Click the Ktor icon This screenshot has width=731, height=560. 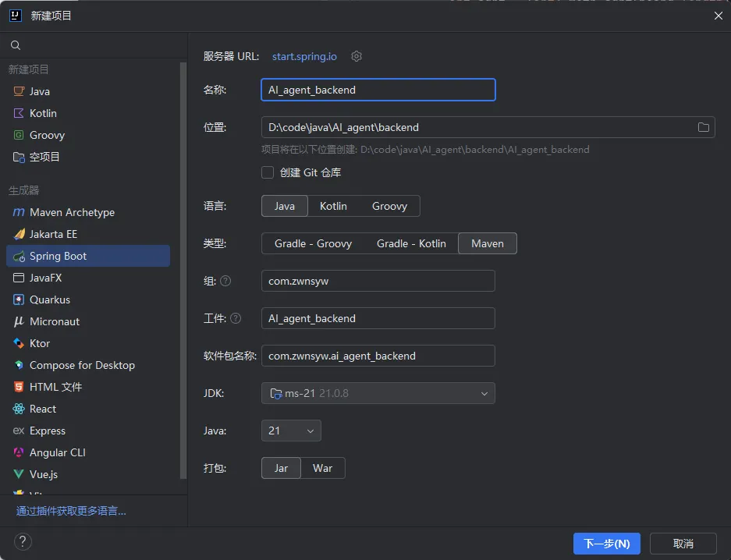(x=19, y=344)
